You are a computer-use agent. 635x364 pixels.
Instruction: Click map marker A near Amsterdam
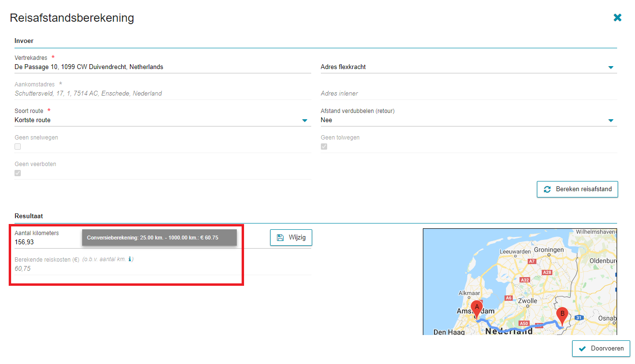tap(476, 309)
